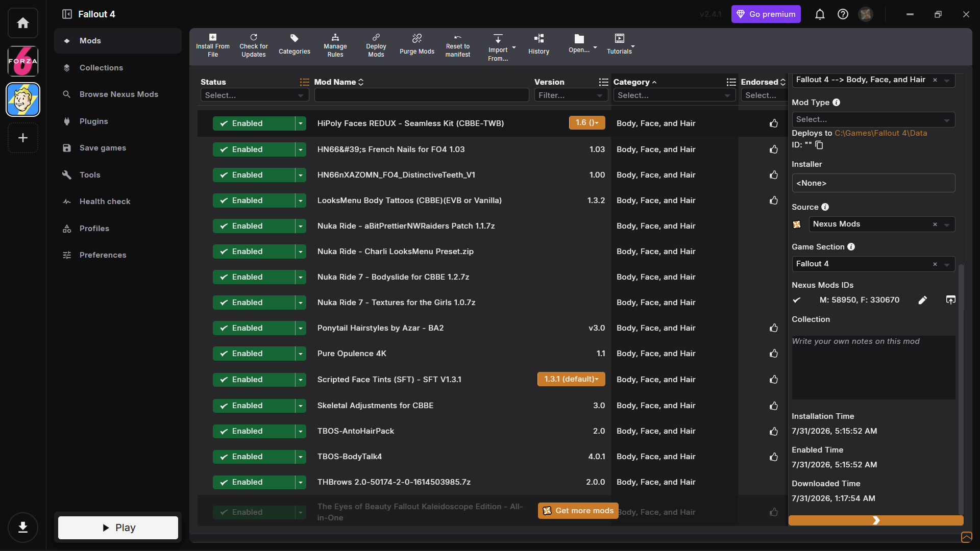The height and width of the screenshot is (551, 980).
Task: Click Deploy Mods toolbar button
Action: click(376, 46)
